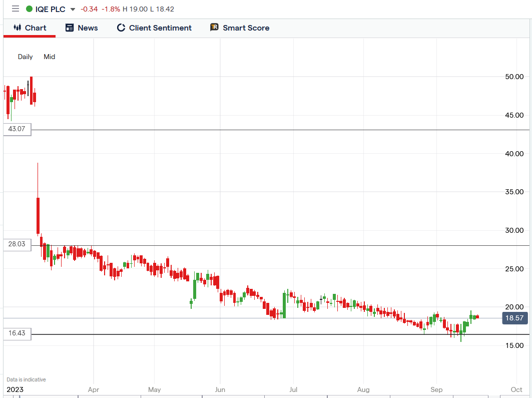
Task: Click the Aug date axis label
Action: [363, 389]
